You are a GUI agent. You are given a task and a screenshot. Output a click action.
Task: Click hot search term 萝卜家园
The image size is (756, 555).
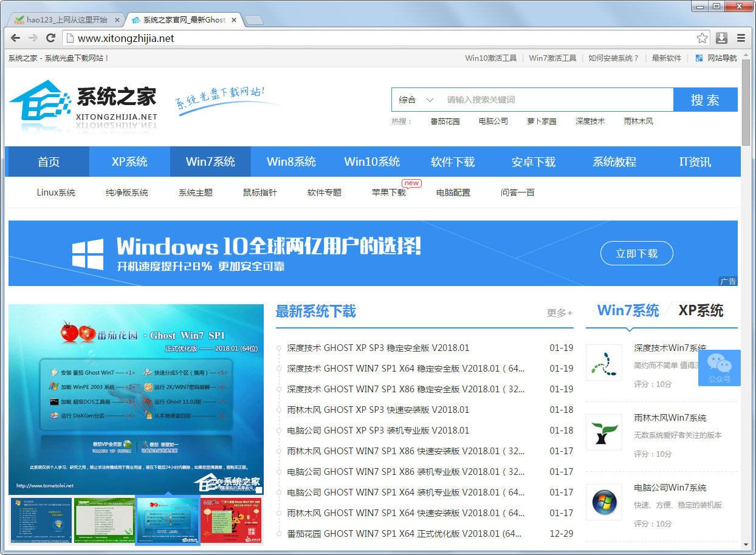(542, 121)
